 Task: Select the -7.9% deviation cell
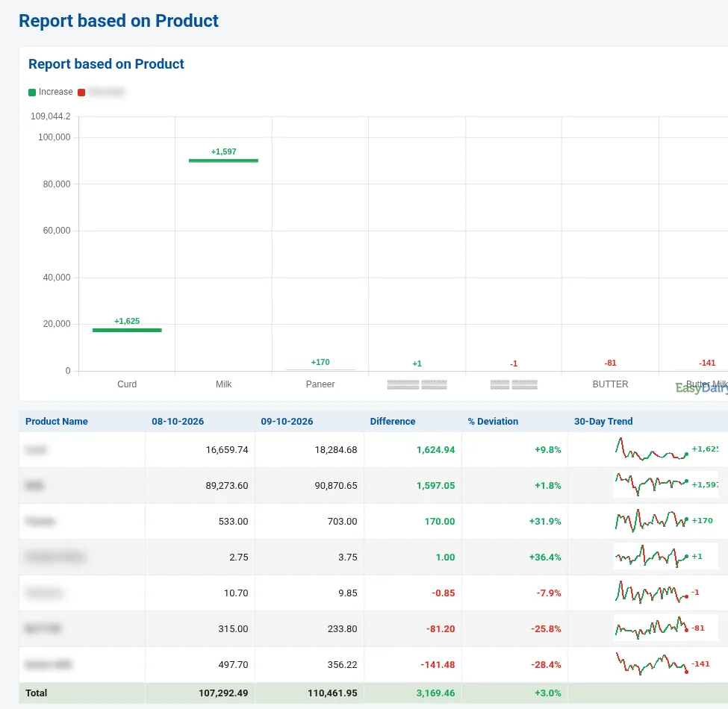point(514,593)
